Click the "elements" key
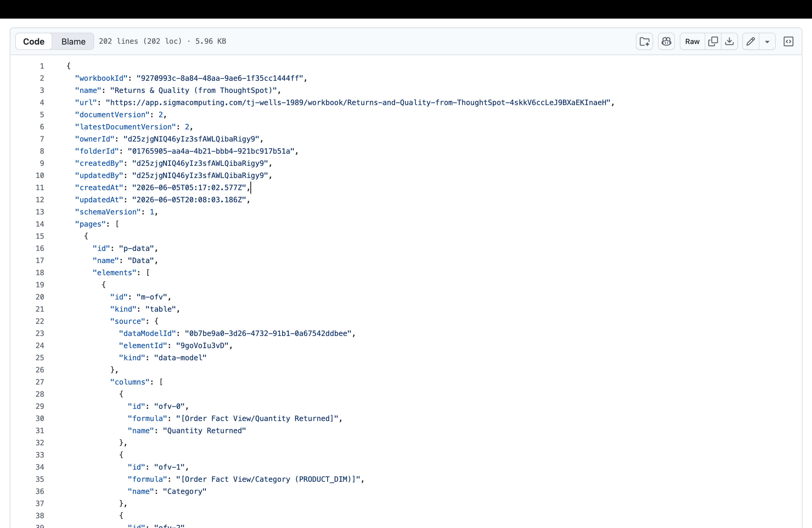This screenshot has height=528, width=812. pos(115,273)
